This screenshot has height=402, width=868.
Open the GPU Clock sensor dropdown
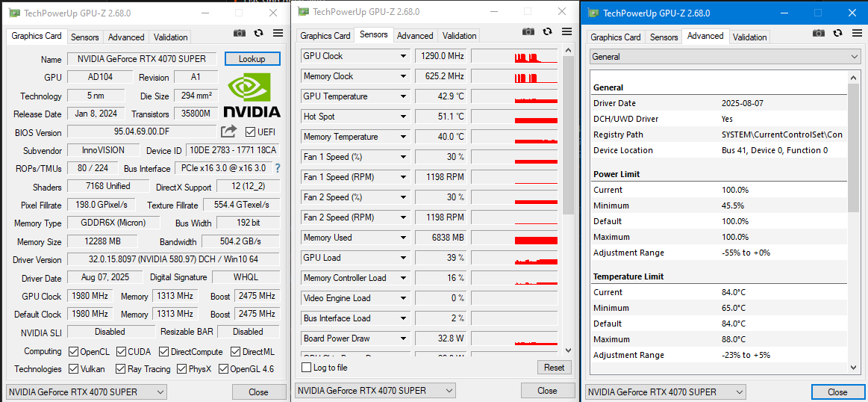point(404,56)
